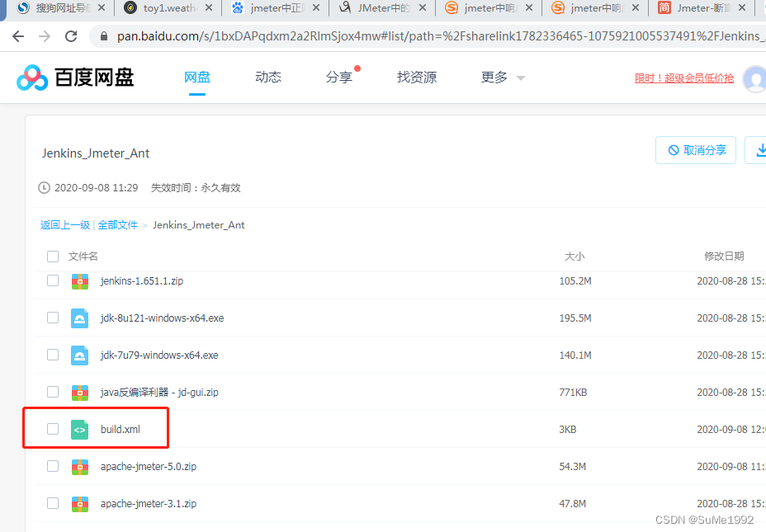Open the file jdk-8u121-windows-x64.exe
This screenshot has width=766, height=532.
click(x=162, y=318)
